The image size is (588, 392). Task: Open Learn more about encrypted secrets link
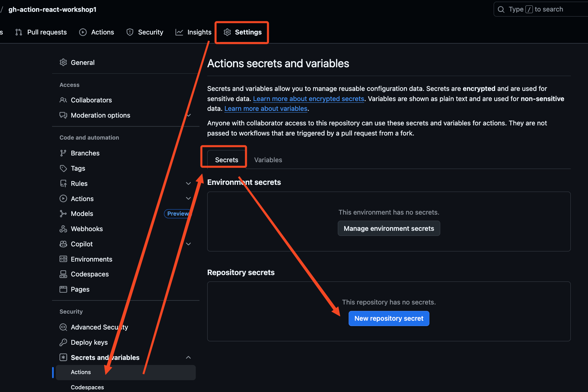[x=308, y=99]
